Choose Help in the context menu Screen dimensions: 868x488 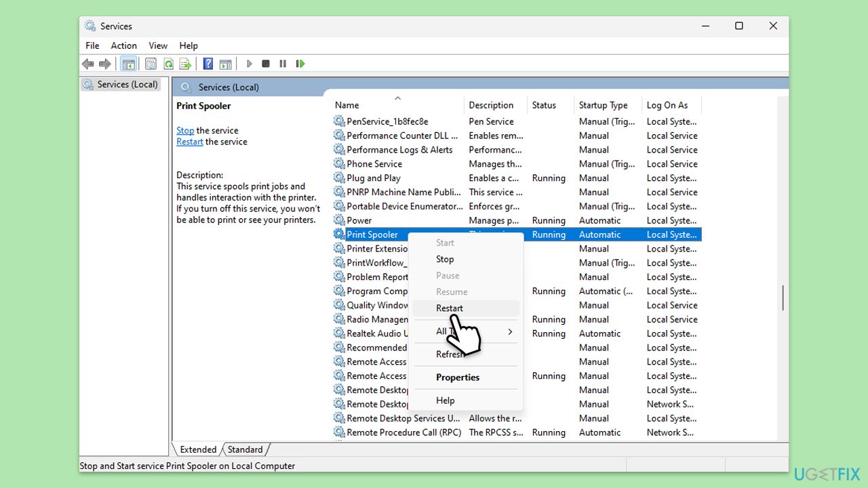pos(466,401)
